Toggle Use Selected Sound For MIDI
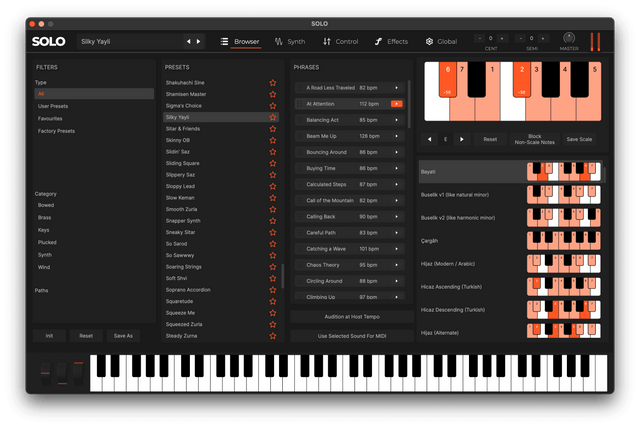 click(348, 336)
